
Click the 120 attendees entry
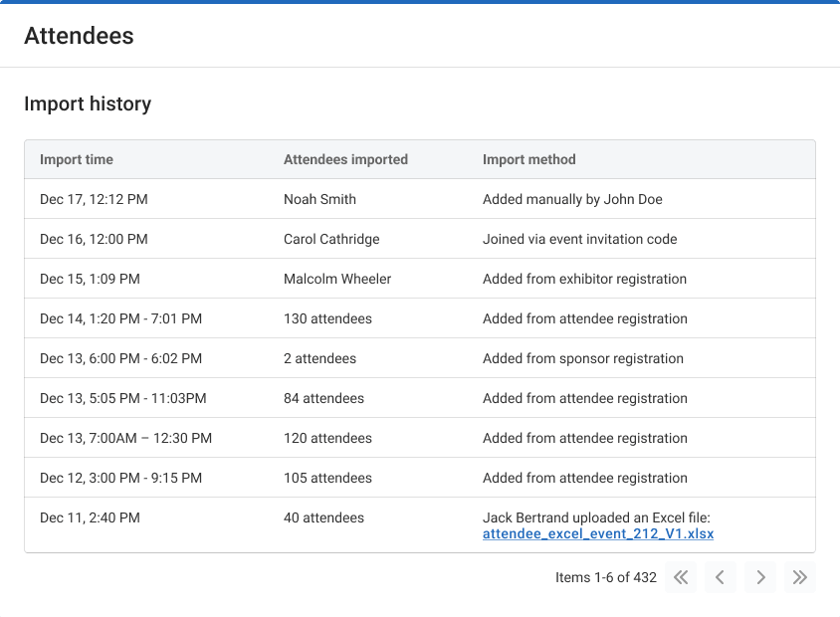pyautogui.click(x=327, y=438)
